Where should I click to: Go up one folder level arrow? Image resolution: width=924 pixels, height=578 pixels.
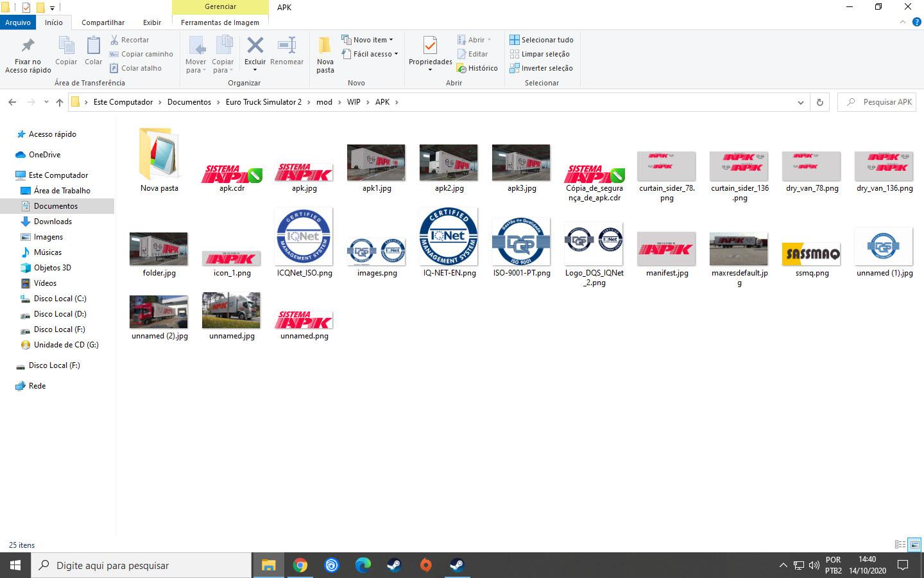[60, 102]
